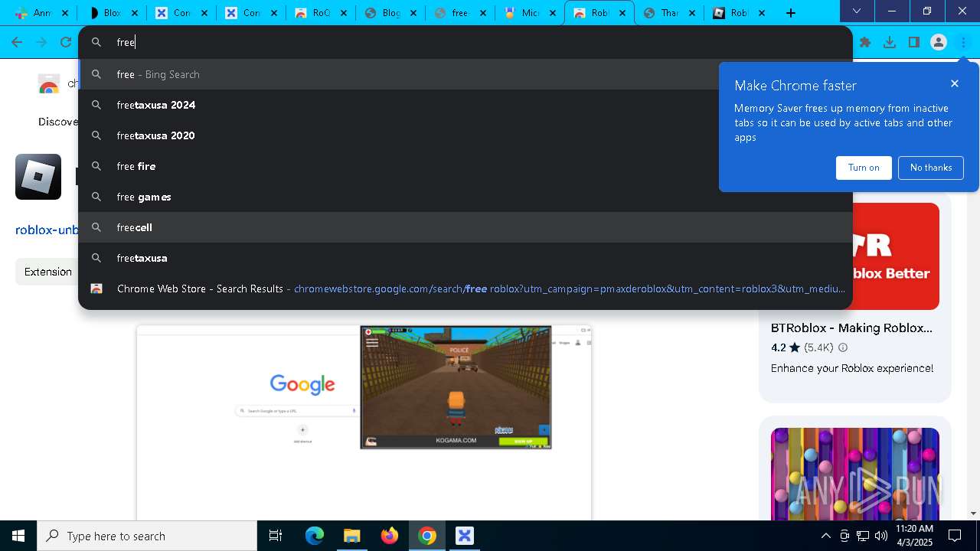Click the network icon in system tray

[x=863, y=536]
